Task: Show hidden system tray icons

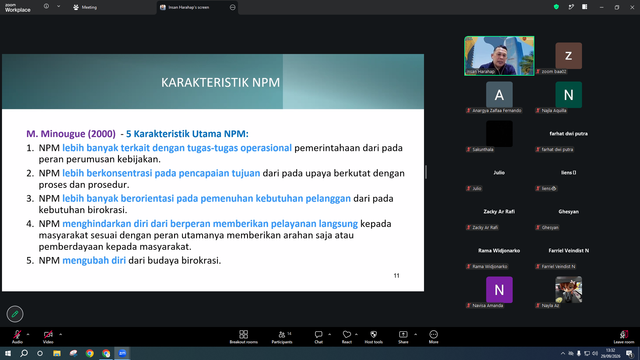Action: pyautogui.click(x=563, y=353)
